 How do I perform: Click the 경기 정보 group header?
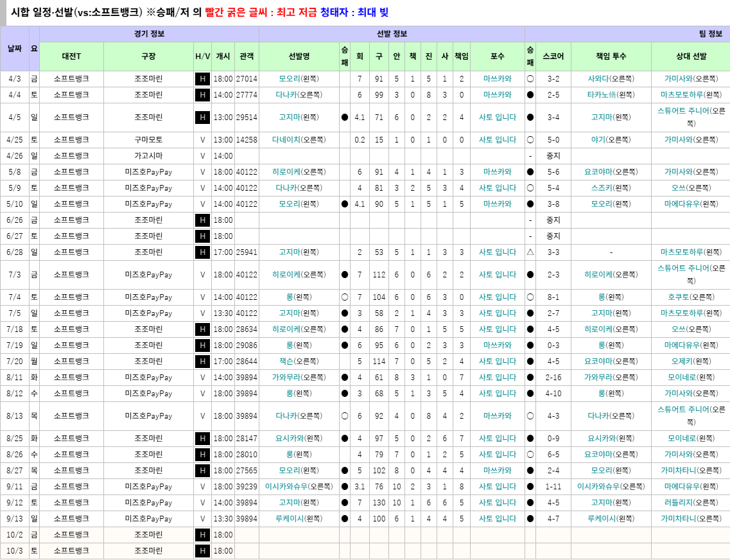click(149, 34)
